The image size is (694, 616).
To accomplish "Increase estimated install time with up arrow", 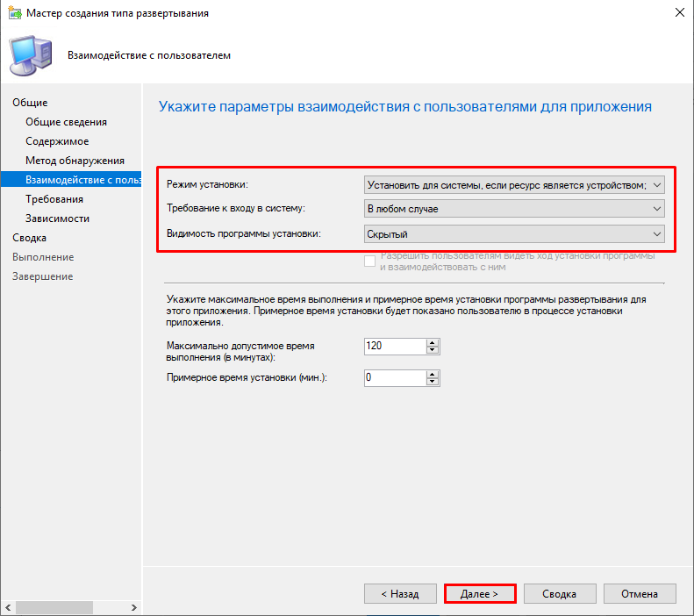I will click(433, 375).
